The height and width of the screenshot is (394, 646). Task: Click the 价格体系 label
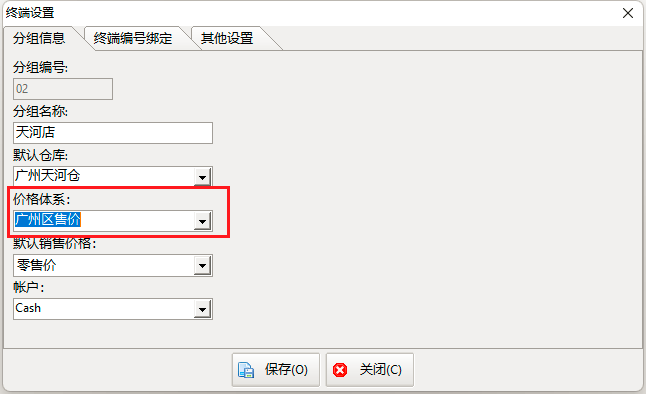(x=41, y=199)
